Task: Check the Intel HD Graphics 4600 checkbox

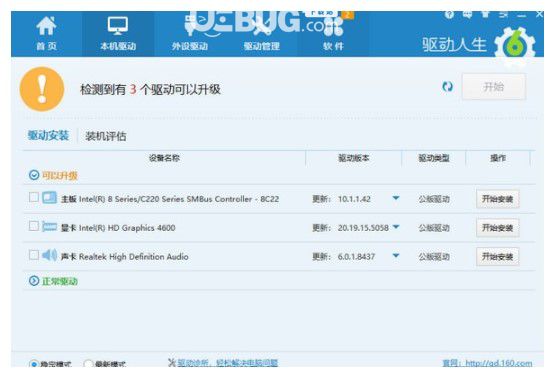Action: (x=34, y=226)
